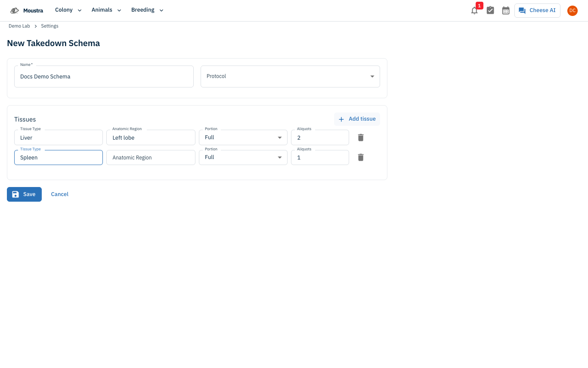Edit Tissue Type field containing Liver

pos(59,137)
